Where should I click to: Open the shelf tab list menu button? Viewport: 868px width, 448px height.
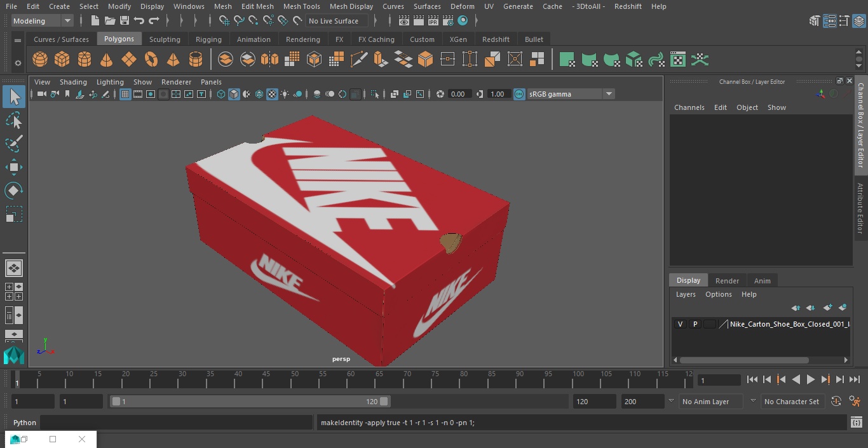18,40
